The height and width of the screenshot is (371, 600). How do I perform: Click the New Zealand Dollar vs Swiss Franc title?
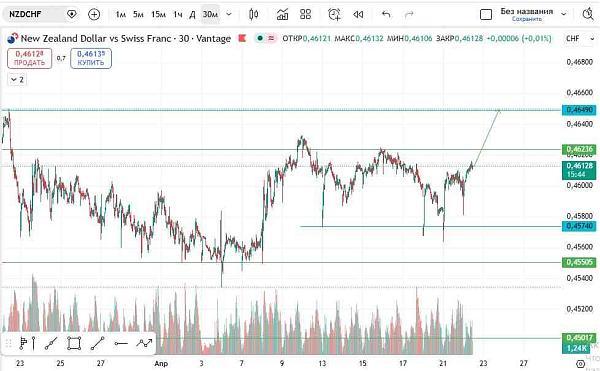tap(126, 38)
